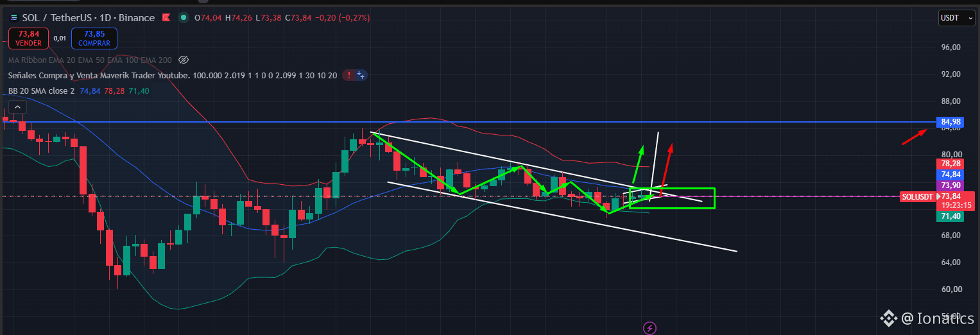Viewport: 980px width, 335px height.
Task: Click the red BB upper value 78,28 in legend
Action: [114, 91]
